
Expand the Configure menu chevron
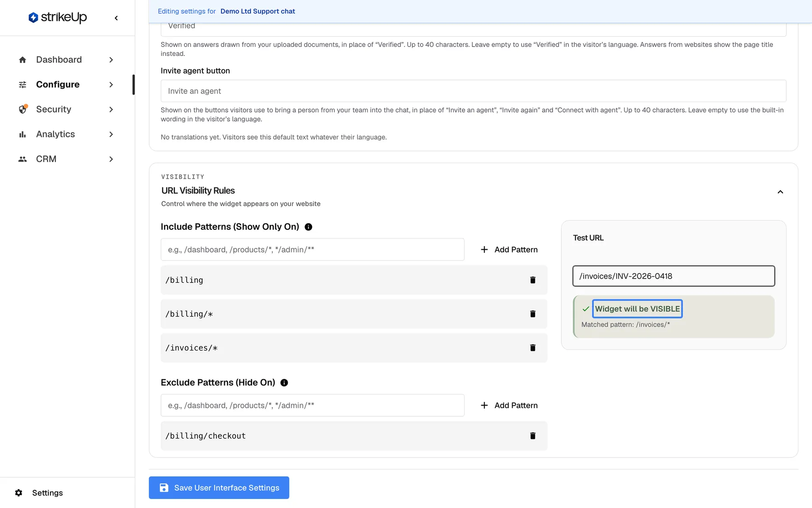tap(111, 84)
